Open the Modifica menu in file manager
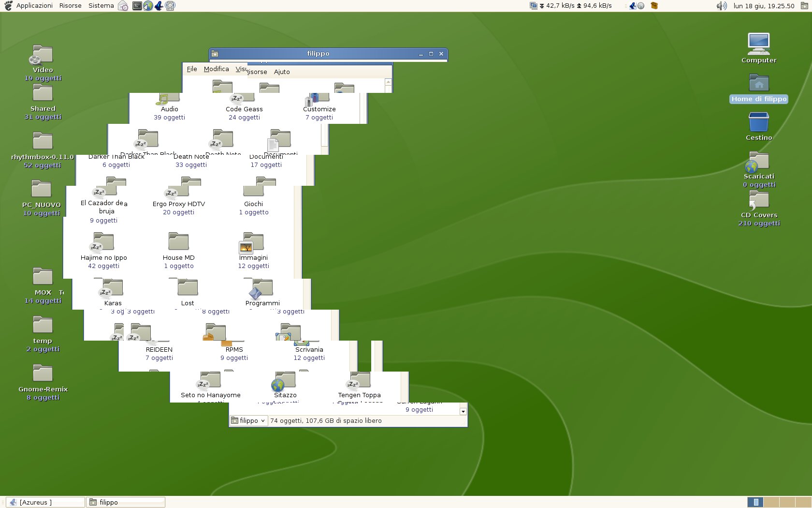The height and width of the screenshot is (508, 812). click(x=216, y=69)
